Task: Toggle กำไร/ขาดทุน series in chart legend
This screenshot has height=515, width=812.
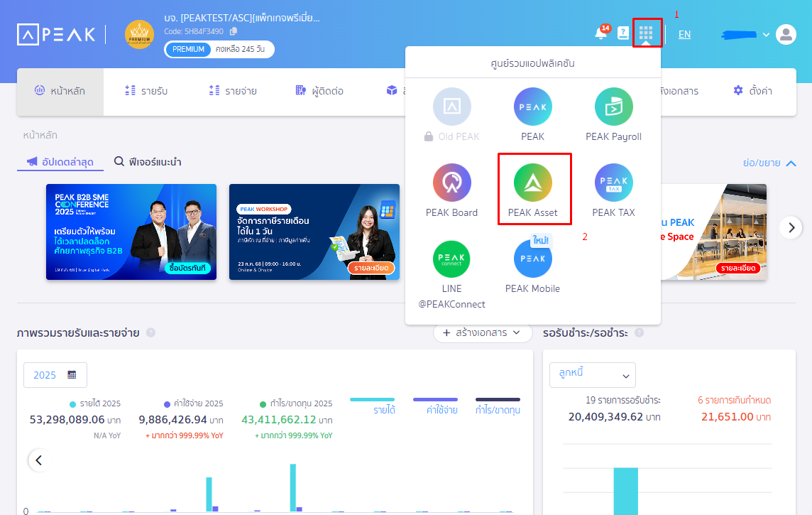Action: pos(498,406)
